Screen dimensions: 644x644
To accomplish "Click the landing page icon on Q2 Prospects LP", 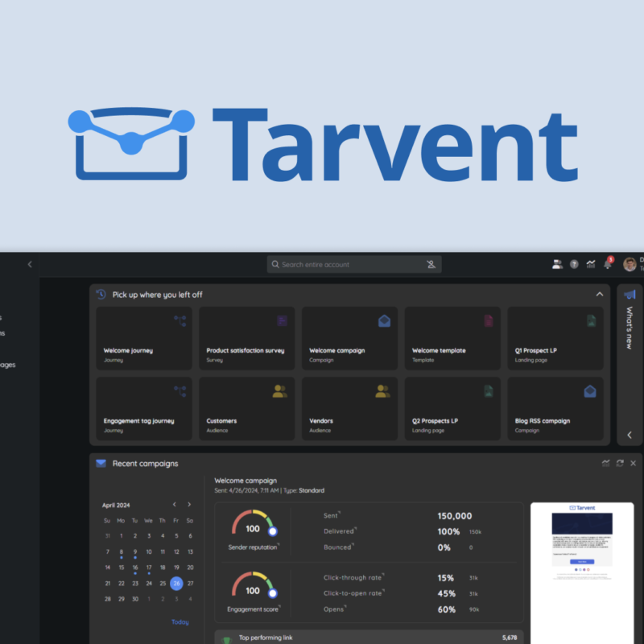I will coord(489,391).
